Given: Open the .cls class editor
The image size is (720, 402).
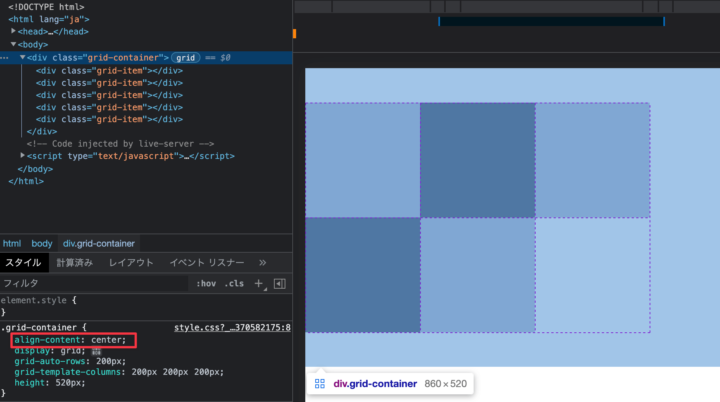Looking at the screenshot, I should (234, 283).
